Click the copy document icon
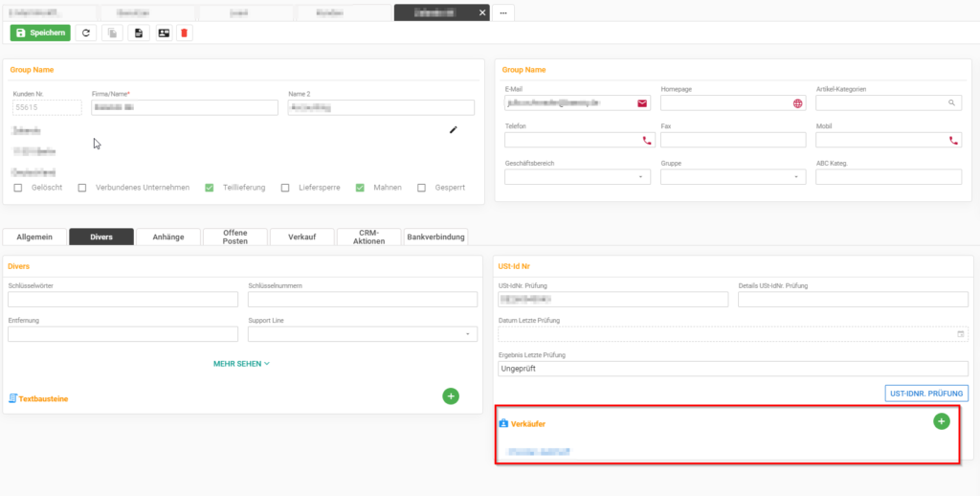The height and width of the screenshot is (496, 980). pyautogui.click(x=113, y=34)
